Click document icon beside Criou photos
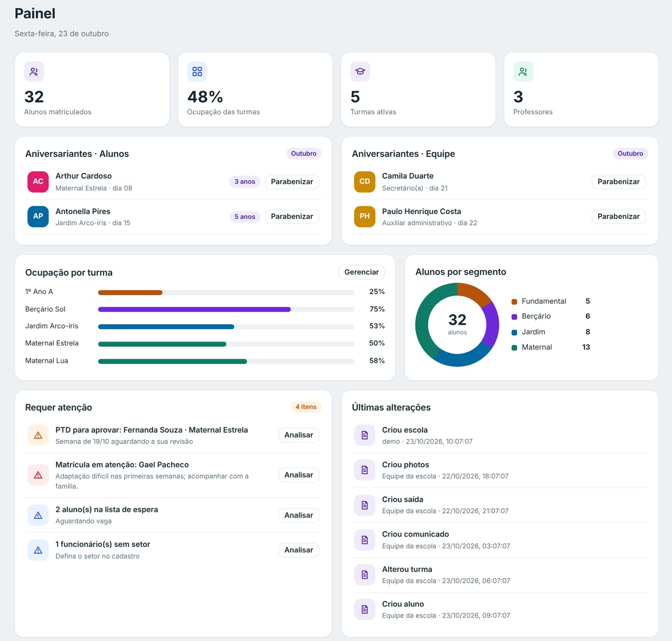 [365, 470]
